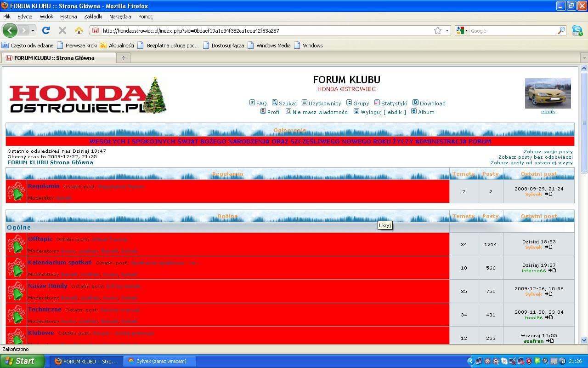Go to latest post icon in Offtopic row

tap(548, 247)
